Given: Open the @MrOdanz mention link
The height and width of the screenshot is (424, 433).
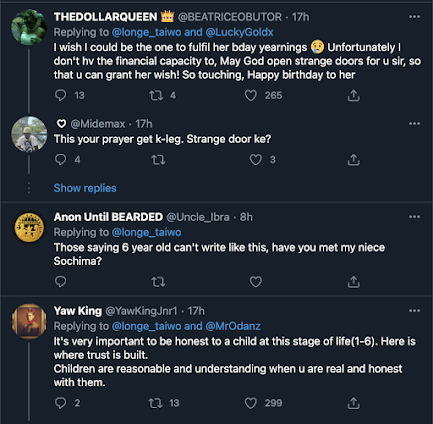Looking at the screenshot, I should coord(233,326).
